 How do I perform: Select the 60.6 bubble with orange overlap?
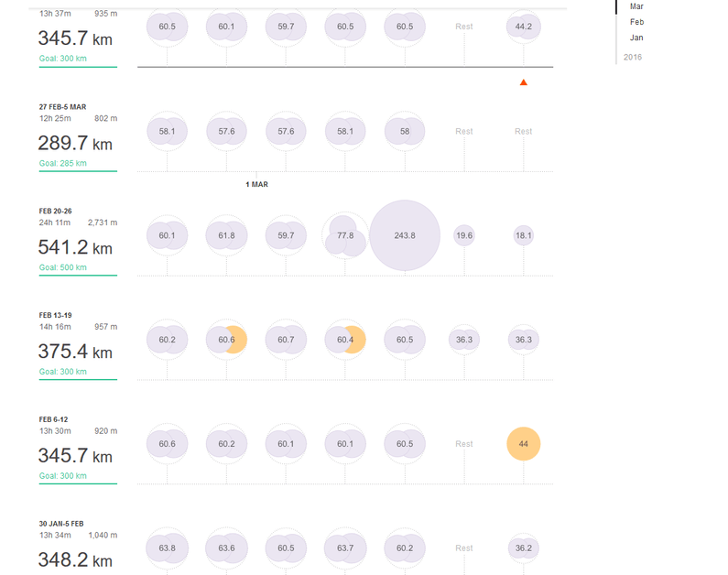(x=226, y=340)
